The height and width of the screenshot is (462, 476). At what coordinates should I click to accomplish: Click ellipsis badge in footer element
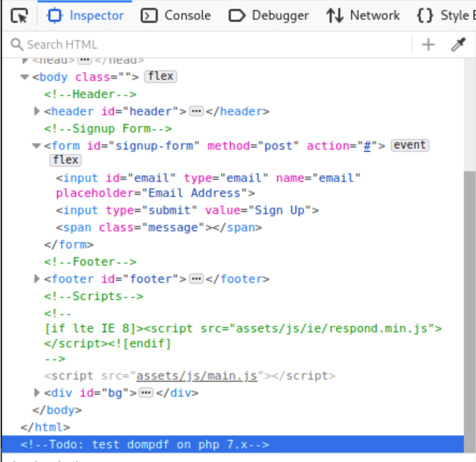tap(196, 279)
